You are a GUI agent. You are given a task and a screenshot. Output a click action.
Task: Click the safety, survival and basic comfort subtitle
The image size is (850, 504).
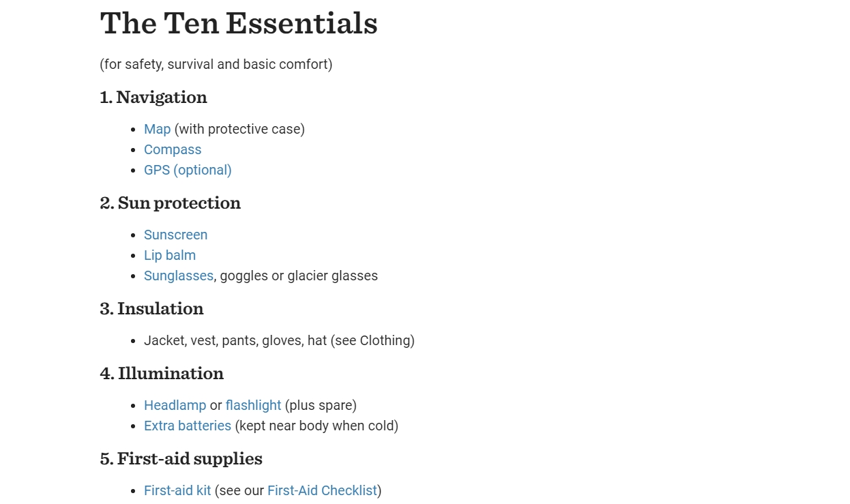(x=216, y=64)
